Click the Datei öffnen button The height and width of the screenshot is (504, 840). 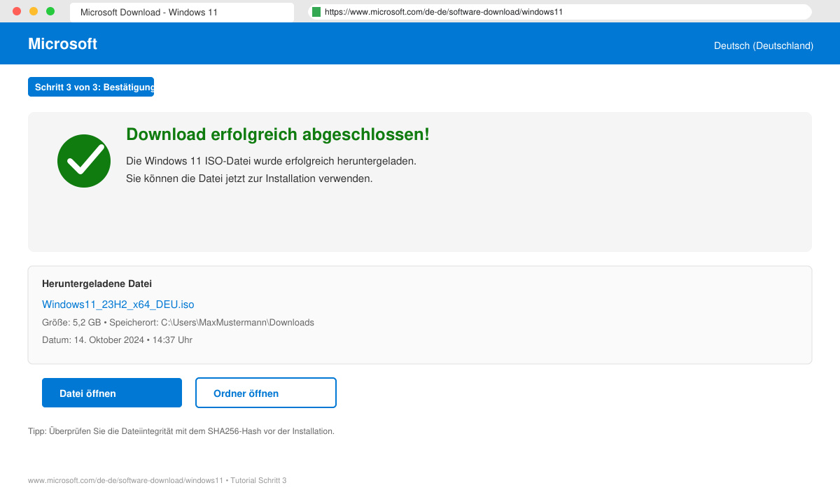point(112,393)
